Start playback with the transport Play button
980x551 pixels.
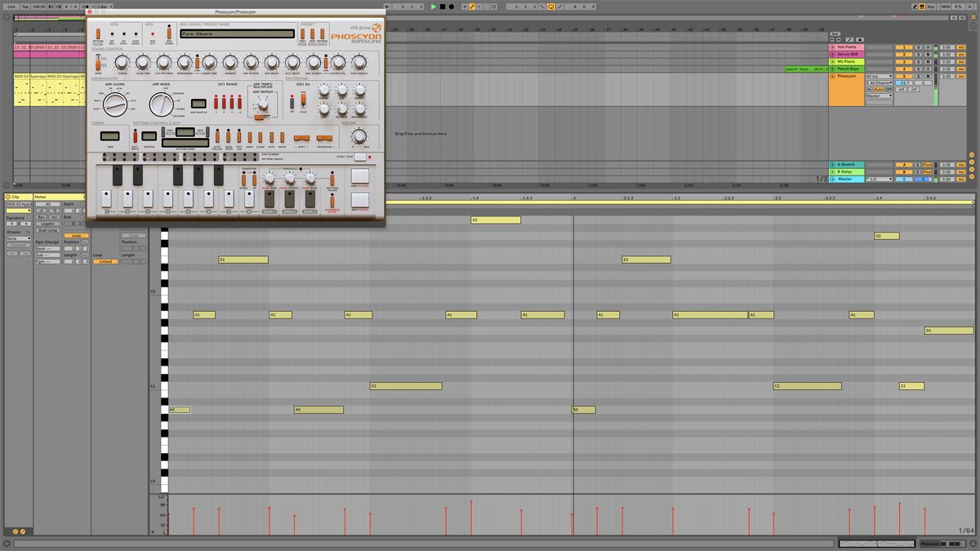pos(434,7)
